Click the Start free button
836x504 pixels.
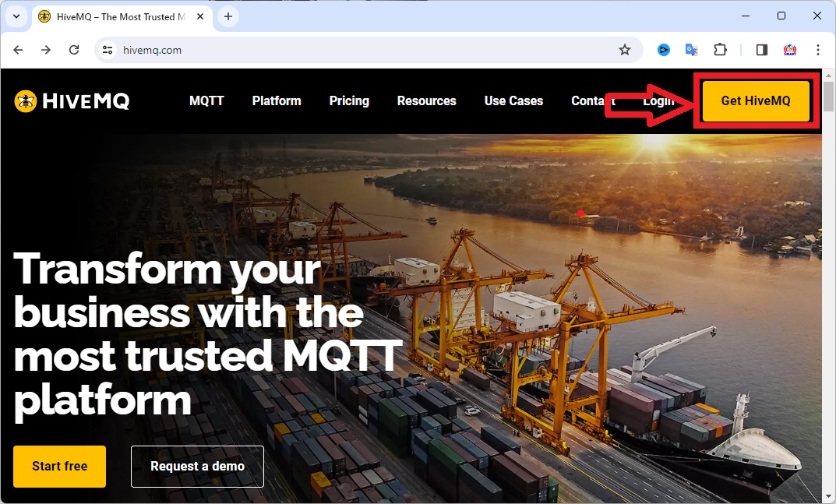[60, 466]
